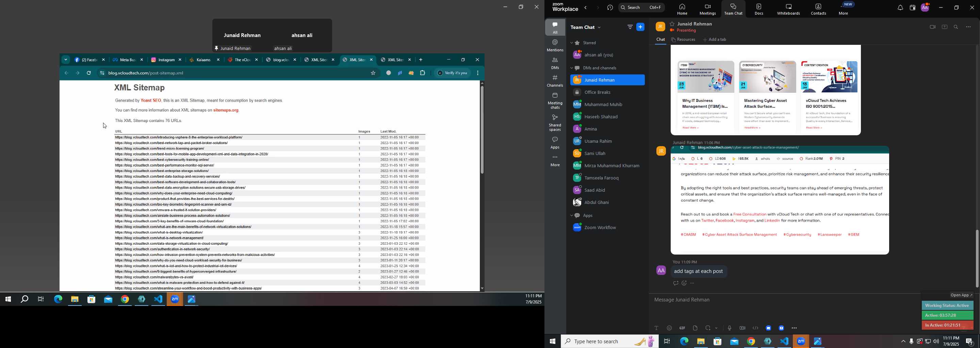Click the blue plus new chat button
The image size is (980, 348).
(x=641, y=27)
